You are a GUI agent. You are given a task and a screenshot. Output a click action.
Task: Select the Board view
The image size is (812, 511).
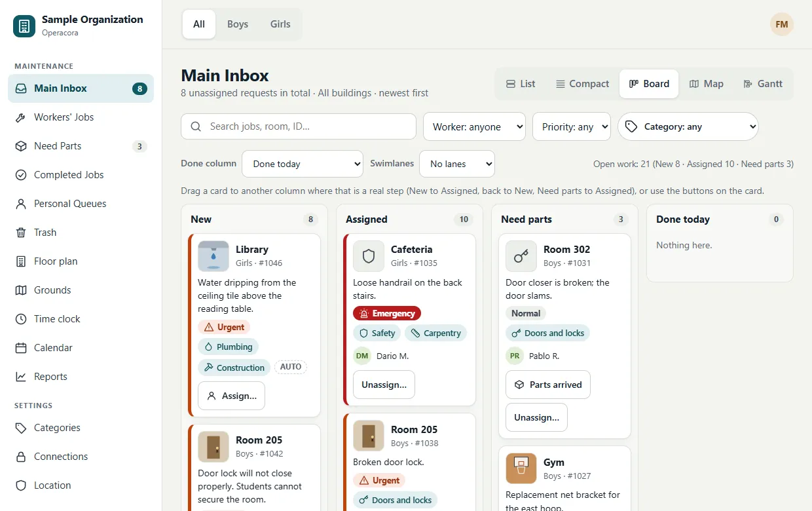[649, 84]
